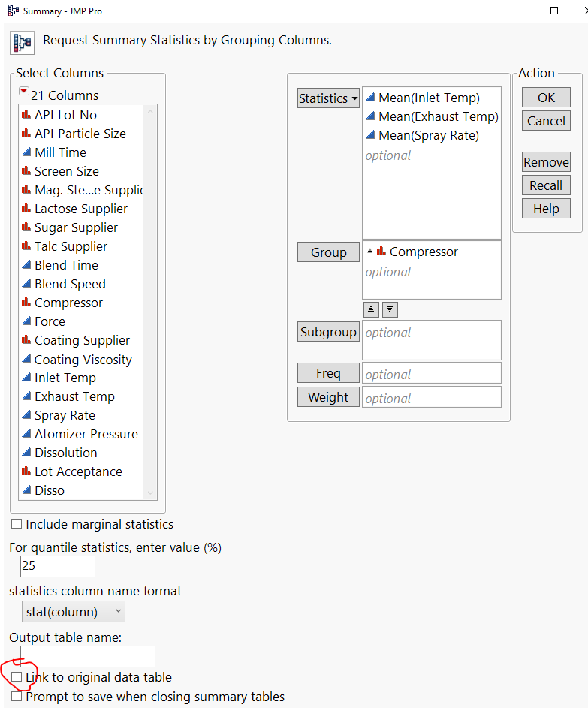
Task: Click the column list scroll up arrow
Action: point(150,112)
